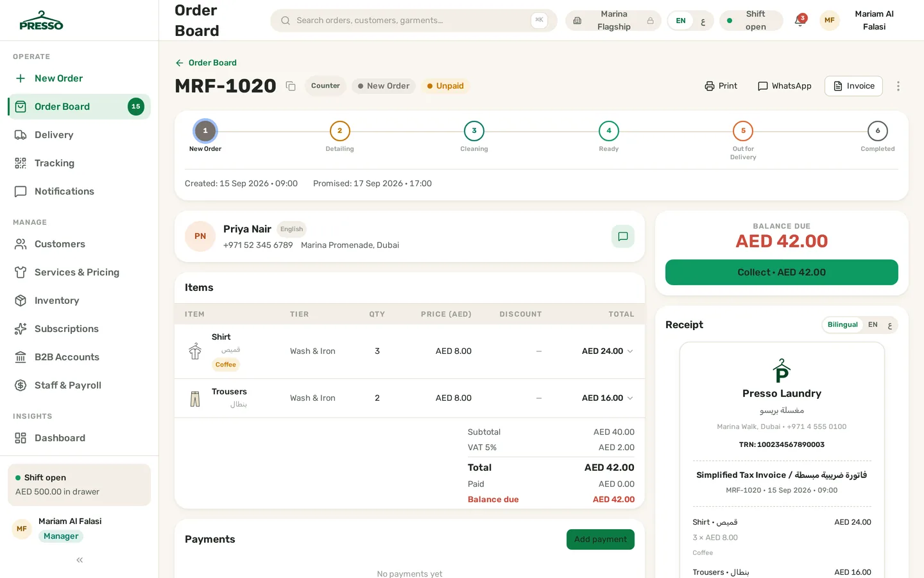Image resolution: width=924 pixels, height=578 pixels.
Task: Open Services & Pricing
Action: [x=79, y=272]
